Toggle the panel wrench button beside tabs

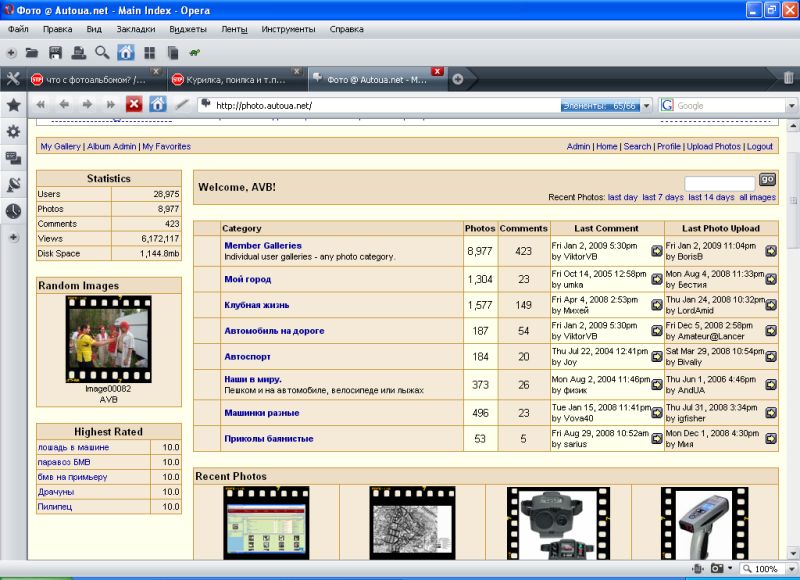[x=13, y=79]
